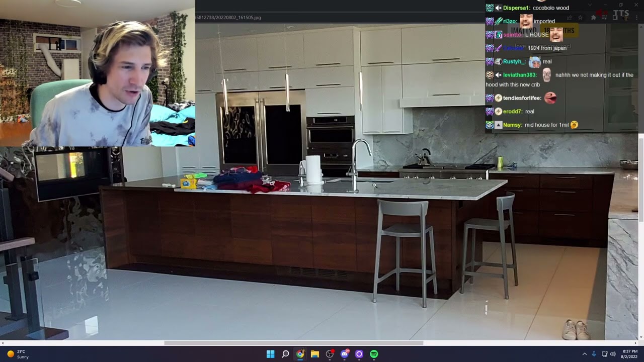Launch Spotify from the taskbar

374,354
